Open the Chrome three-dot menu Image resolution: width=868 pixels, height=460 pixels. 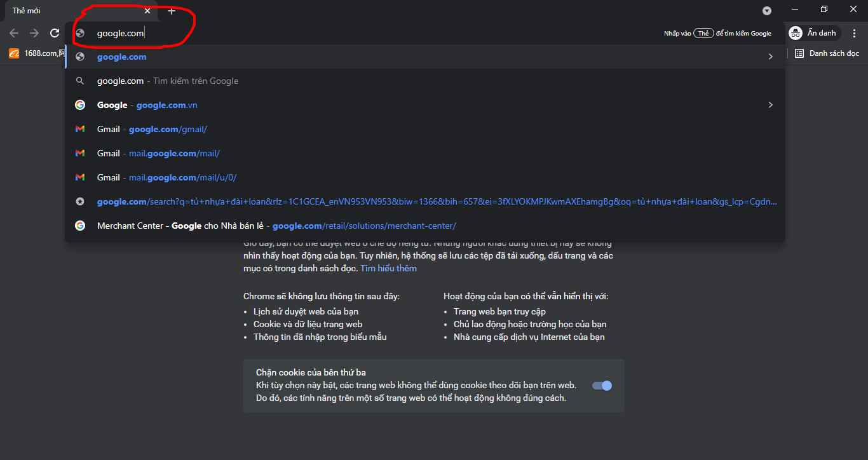click(853, 33)
